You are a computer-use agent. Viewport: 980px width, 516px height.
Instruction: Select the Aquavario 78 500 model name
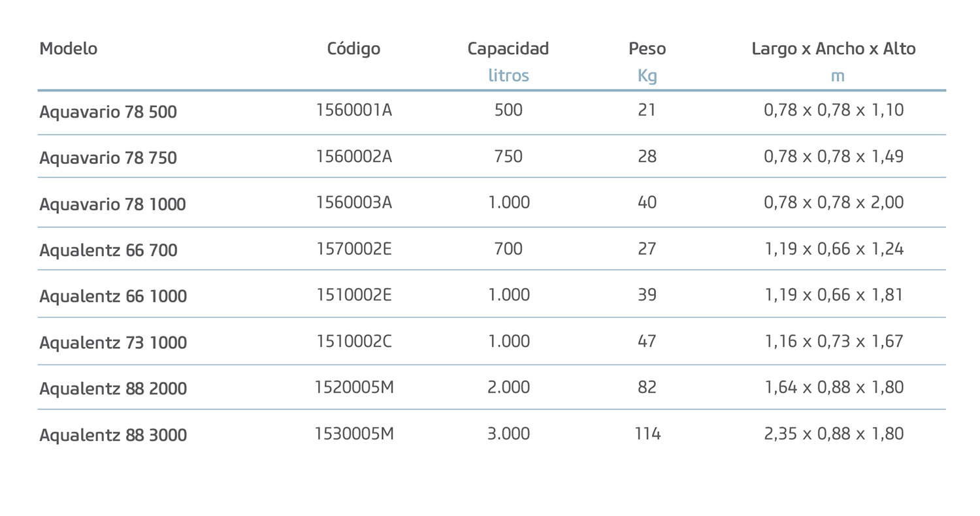point(108,112)
